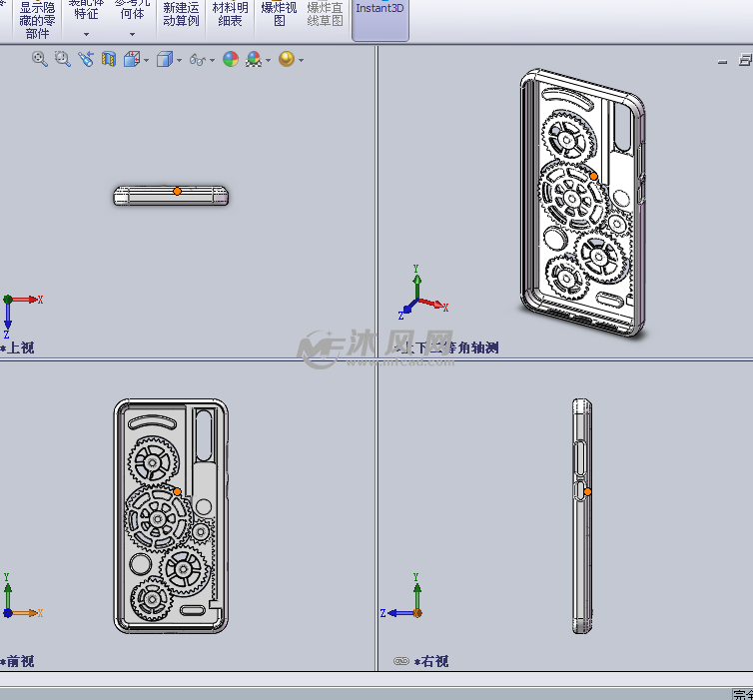Expand the View Orientation dropdown arrow

point(146,60)
